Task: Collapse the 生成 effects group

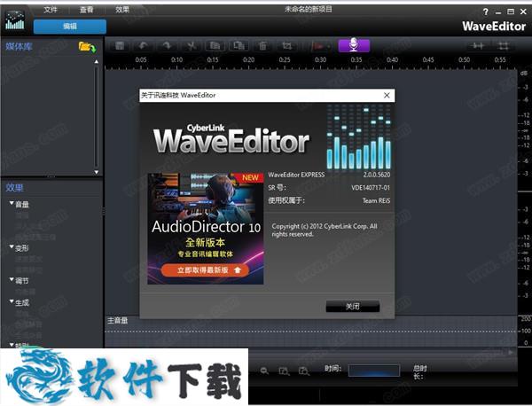Action: 12,301
